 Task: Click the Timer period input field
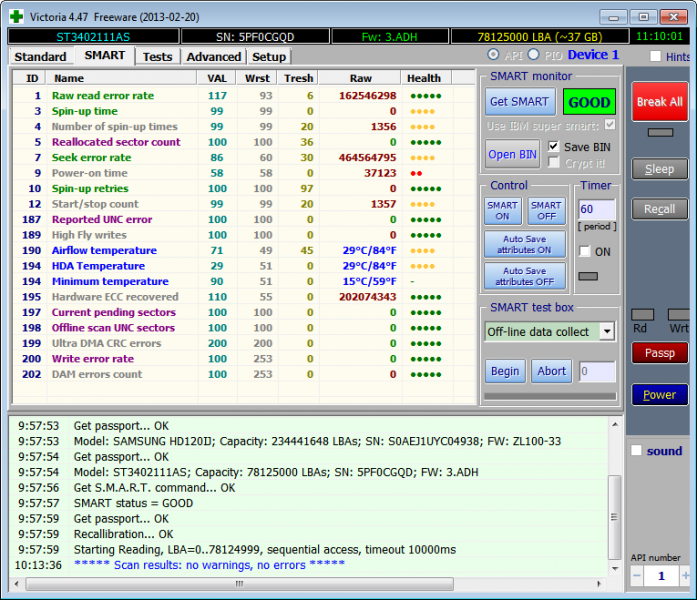click(x=596, y=210)
